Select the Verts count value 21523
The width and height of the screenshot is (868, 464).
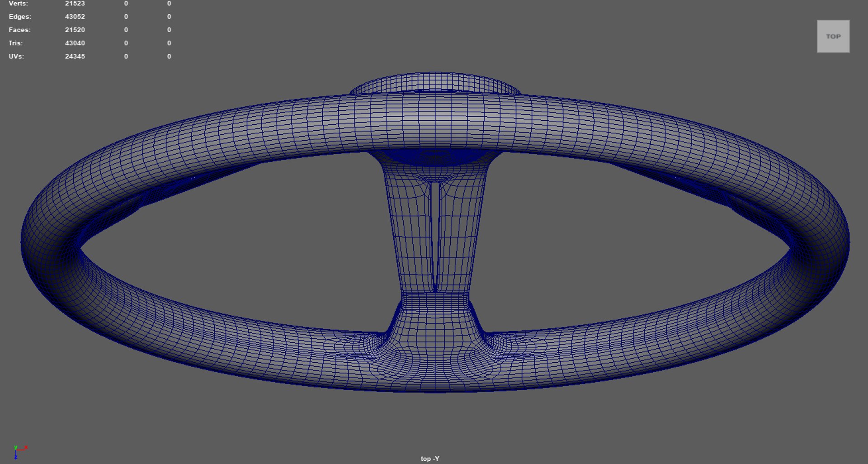point(75,3)
